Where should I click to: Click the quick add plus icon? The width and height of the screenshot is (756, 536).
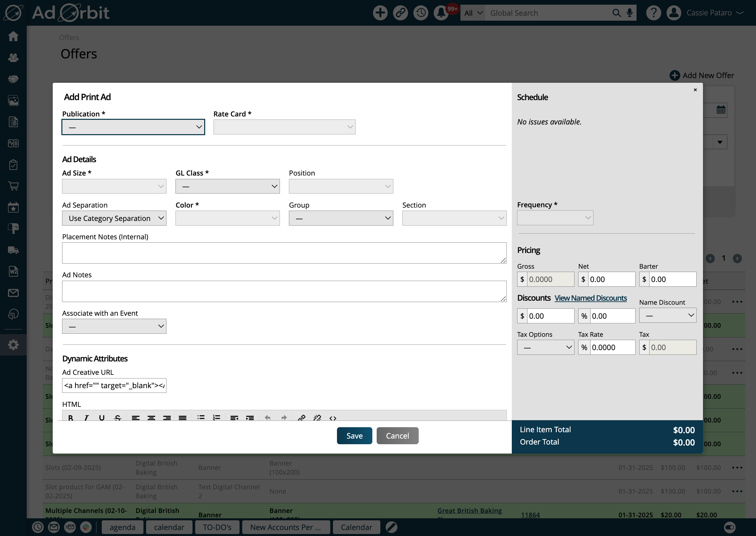pyautogui.click(x=380, y=13)
